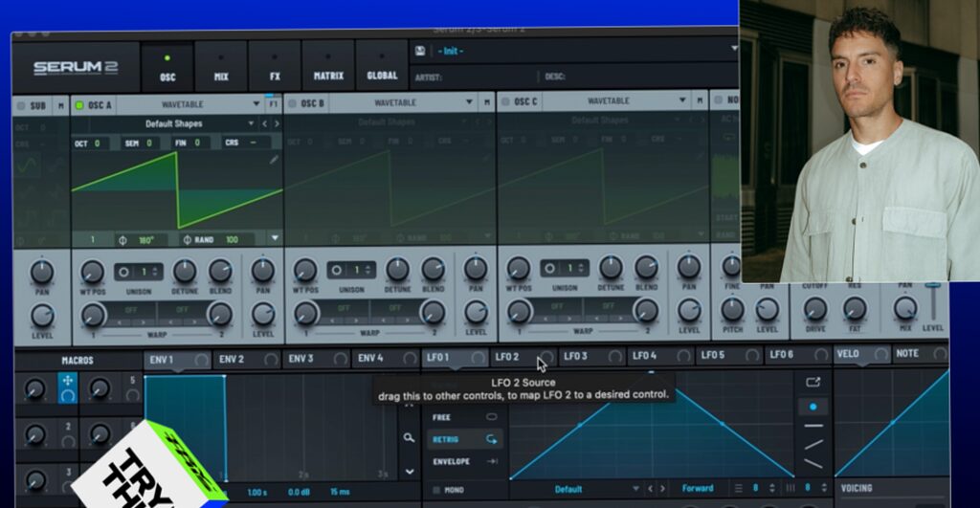Select the blue dot LFO point tool
Screen dimensions: 980x508
click(813, 407)
